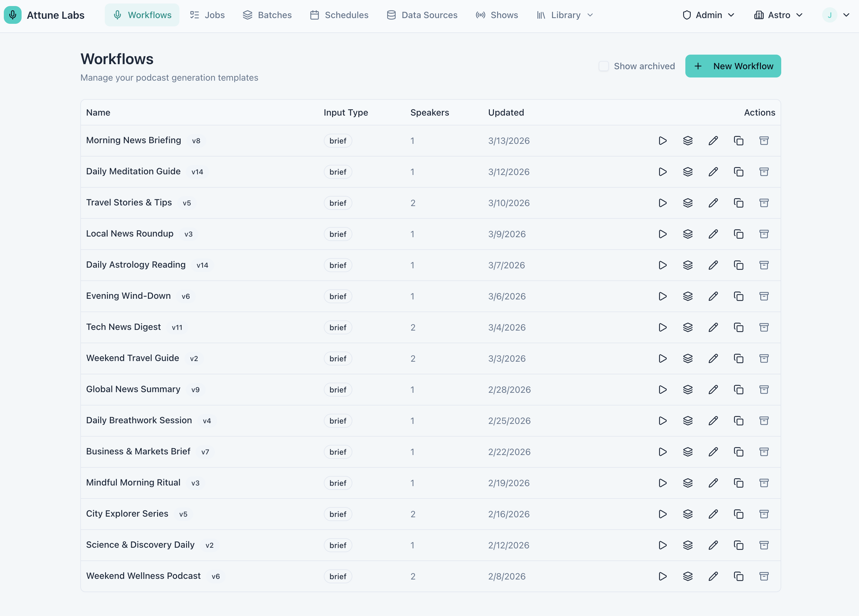The image size is (859, 616).
Task: Open the Mindful Morning Ritual workflow
Action: point(133,483)
